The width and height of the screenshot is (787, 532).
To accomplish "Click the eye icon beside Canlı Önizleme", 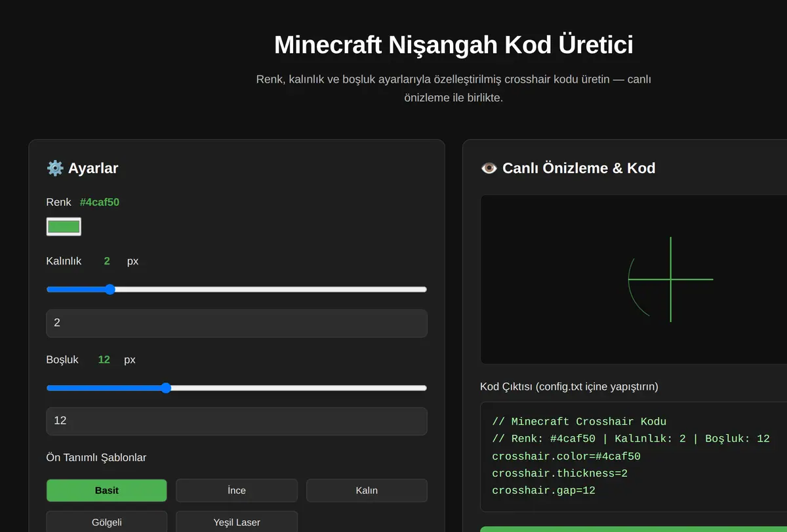I will (489, 168).
